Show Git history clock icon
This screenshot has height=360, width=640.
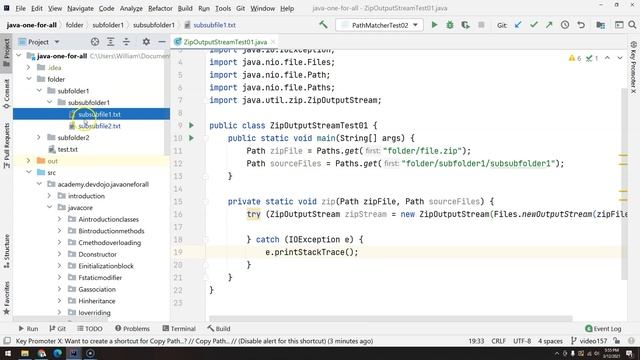(565, 25)
